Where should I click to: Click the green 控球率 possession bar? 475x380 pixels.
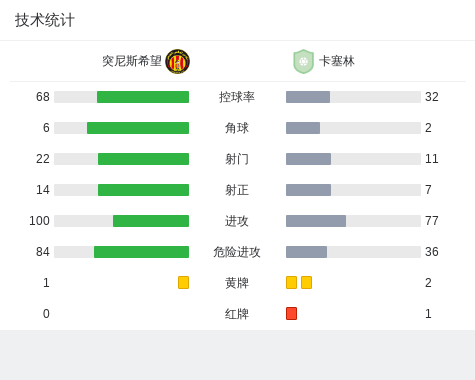[x=143, y=97]
